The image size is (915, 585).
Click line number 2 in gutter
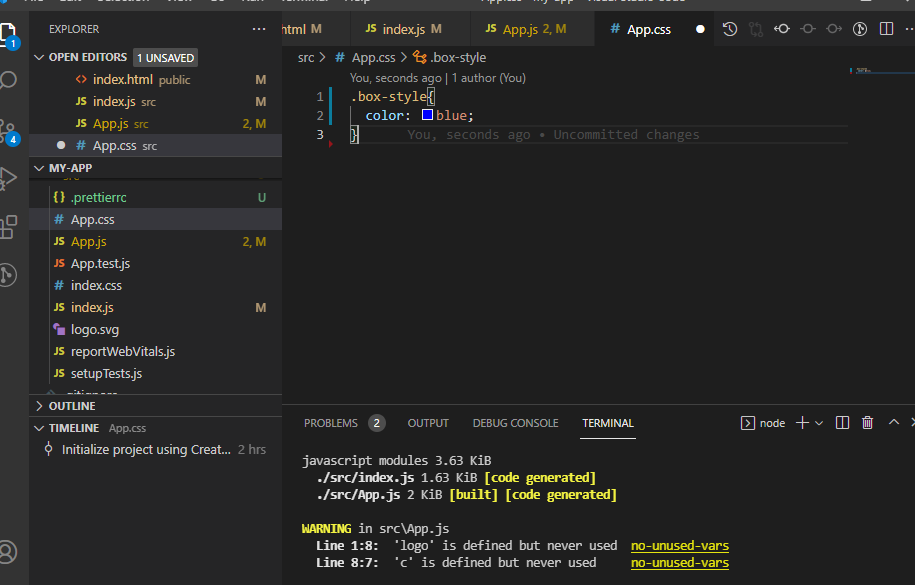(320, 116)
